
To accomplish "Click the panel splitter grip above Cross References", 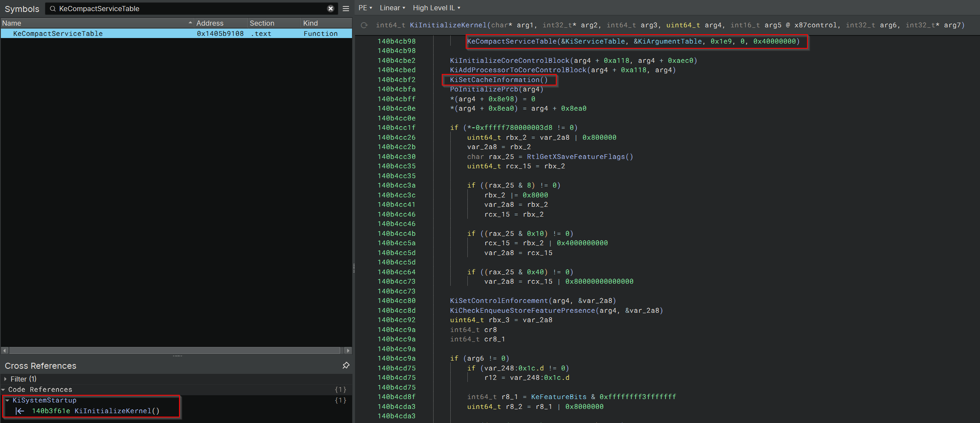I will (177, 356).
